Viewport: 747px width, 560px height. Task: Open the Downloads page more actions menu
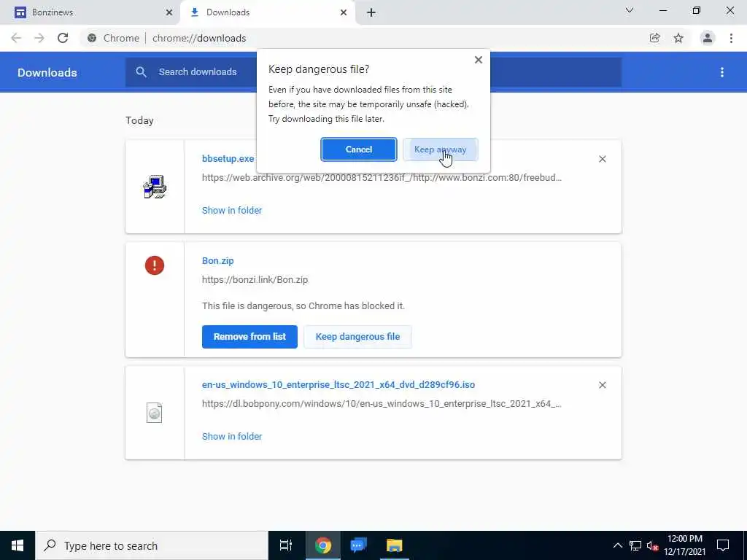(x=722, y=72)
